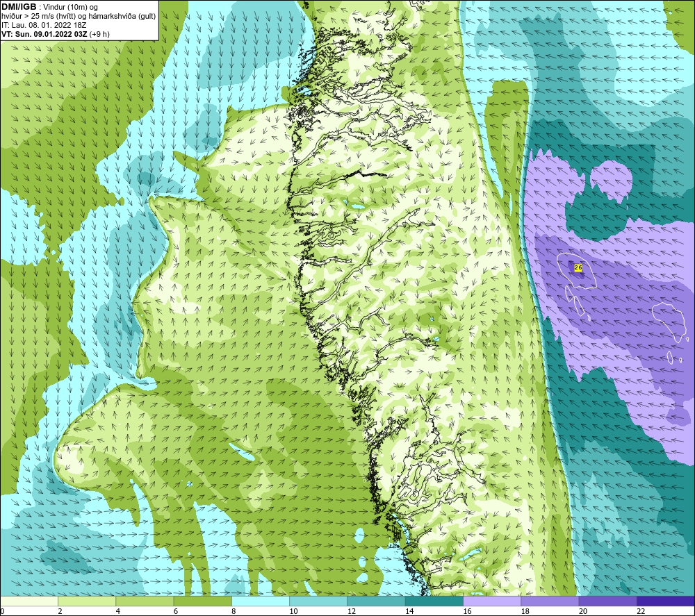Click the legend scale label 0
Viewport: 695px width, 616px height.
click(2, 611)
